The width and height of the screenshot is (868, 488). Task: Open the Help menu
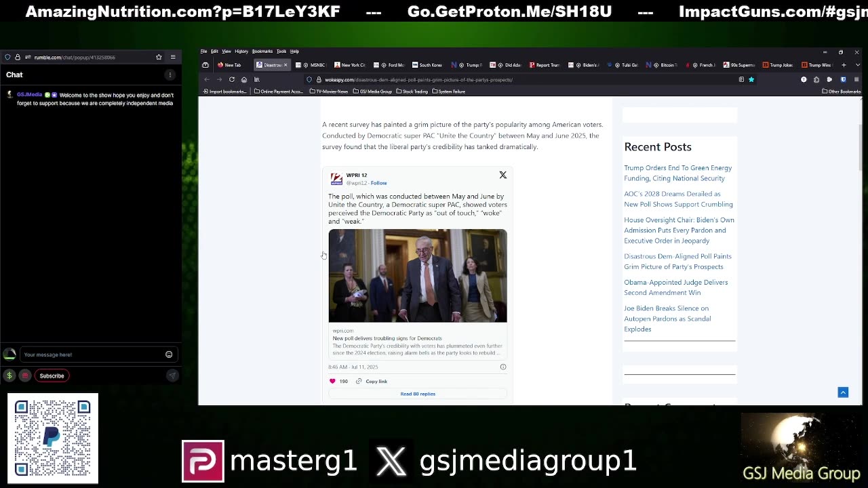click(294, 52)
